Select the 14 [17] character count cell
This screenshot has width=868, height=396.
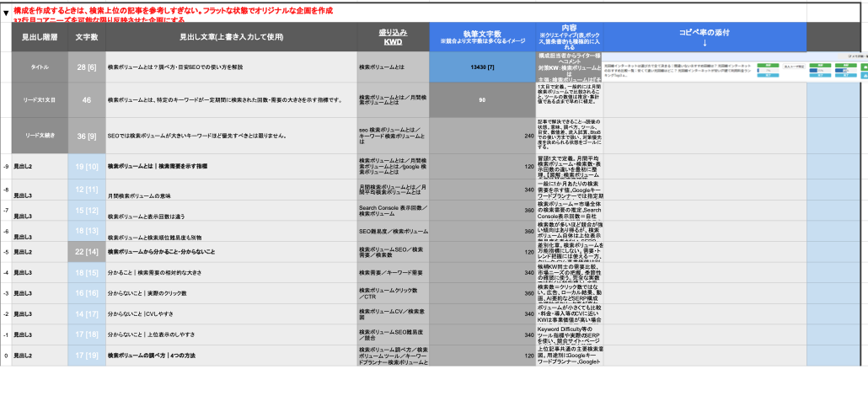(x=87, y=314)
